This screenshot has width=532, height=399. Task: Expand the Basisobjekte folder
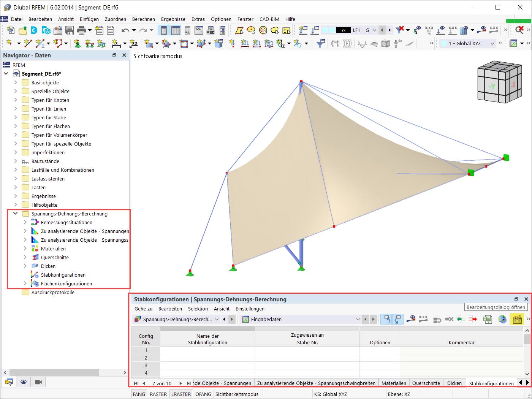point(16,82)
